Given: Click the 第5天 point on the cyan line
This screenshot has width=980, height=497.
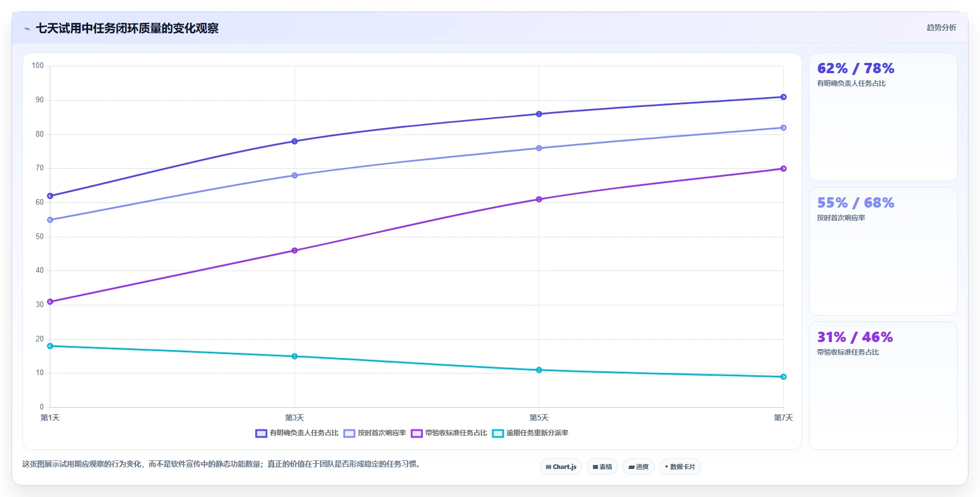Looking at the screenshot, I should pyautogui.click(x=539, y=370).
